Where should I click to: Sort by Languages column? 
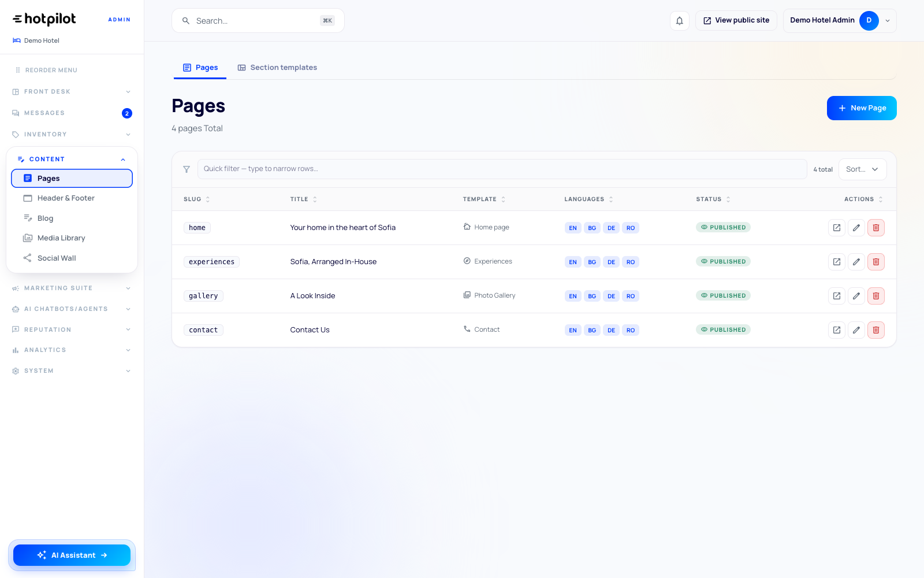tap(588, 199)
